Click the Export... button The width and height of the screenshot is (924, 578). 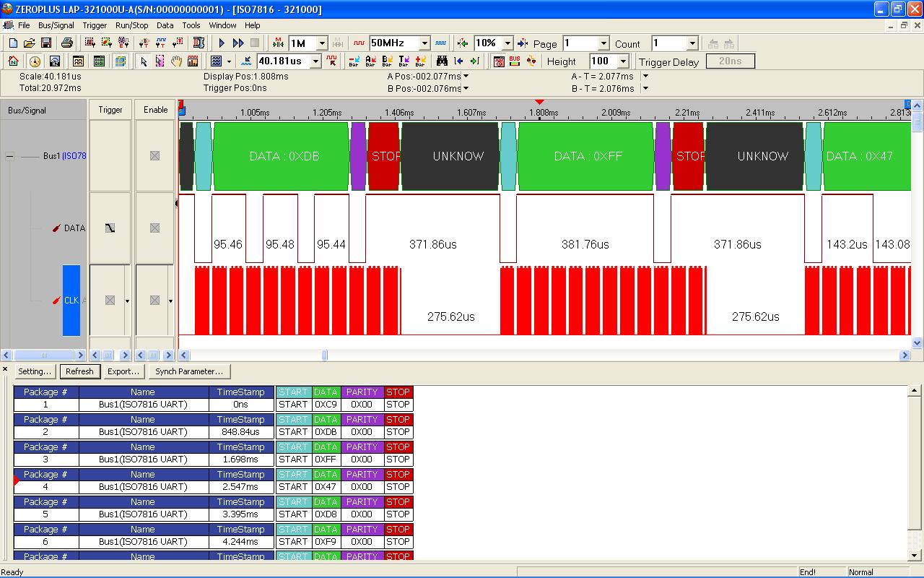tap(123, 371)
